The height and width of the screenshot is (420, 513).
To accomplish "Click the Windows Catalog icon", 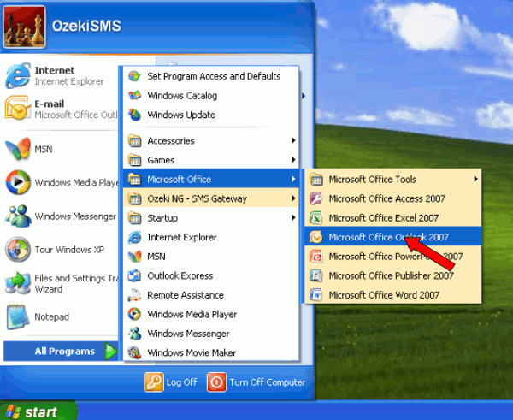I will click(x=134, y=95).
